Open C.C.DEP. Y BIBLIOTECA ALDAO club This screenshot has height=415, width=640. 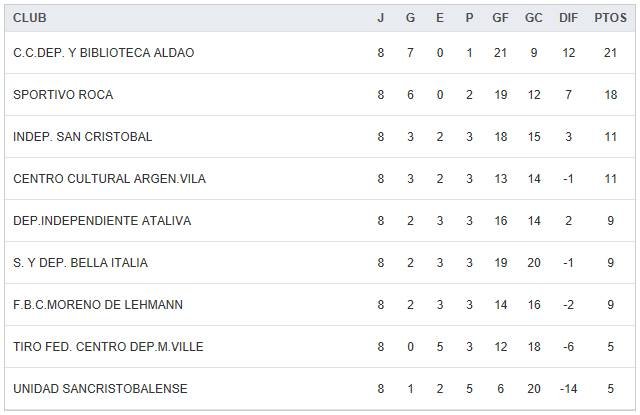click(104, 53)
